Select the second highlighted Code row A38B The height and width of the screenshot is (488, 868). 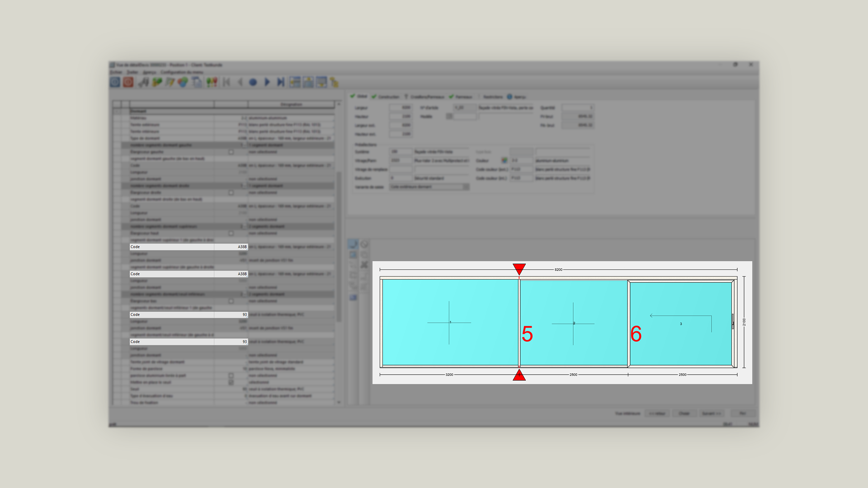(x=189, y=274)
